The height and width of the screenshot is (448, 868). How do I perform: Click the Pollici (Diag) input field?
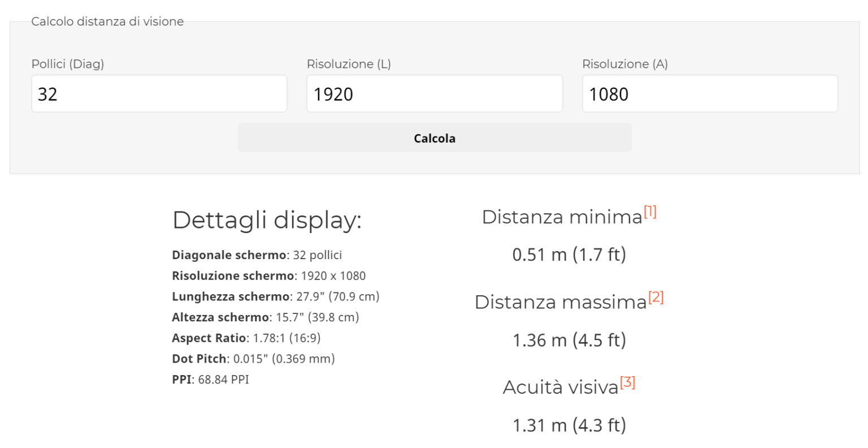click(159, 93)
